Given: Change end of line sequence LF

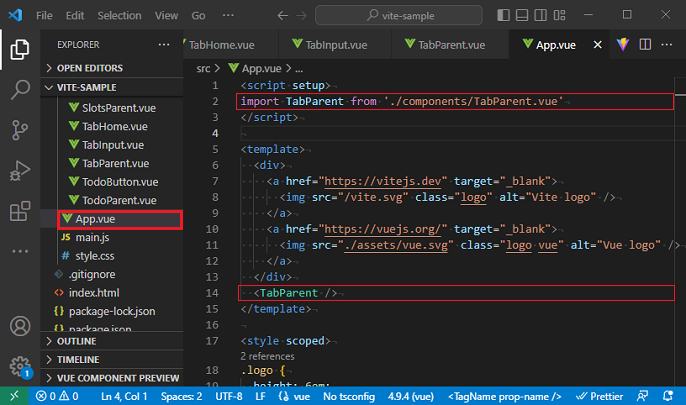Looking at the screenshot, I should coord(260,396).
